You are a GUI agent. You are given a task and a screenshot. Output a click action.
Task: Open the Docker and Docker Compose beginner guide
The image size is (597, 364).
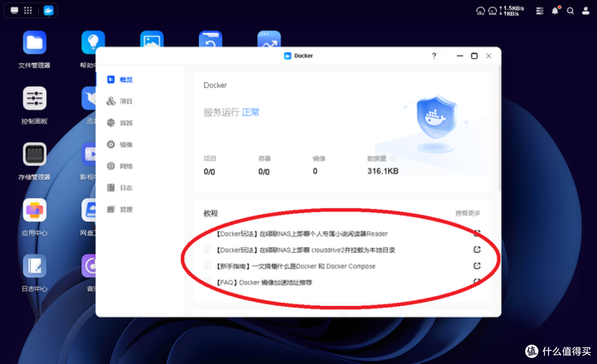295,266
